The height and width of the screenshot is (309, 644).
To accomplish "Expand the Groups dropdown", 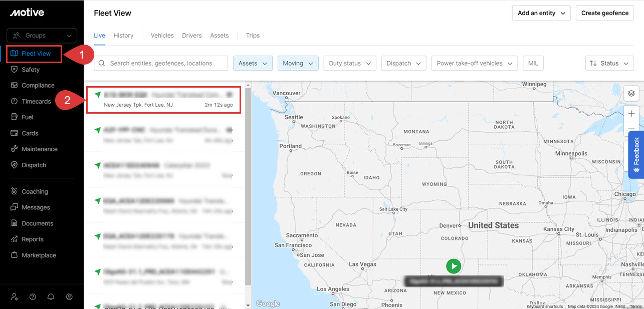I will tap(42, 36).
